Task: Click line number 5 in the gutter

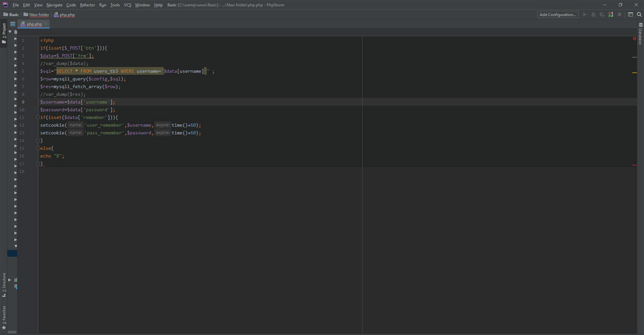Action: coord(23,71)
